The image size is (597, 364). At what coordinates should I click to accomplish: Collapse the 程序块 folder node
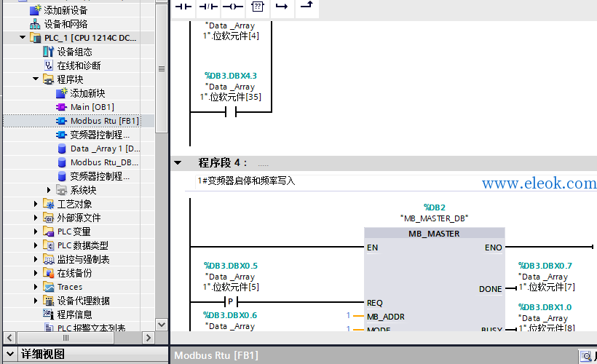pyautogui.click(x=36, y=79)
